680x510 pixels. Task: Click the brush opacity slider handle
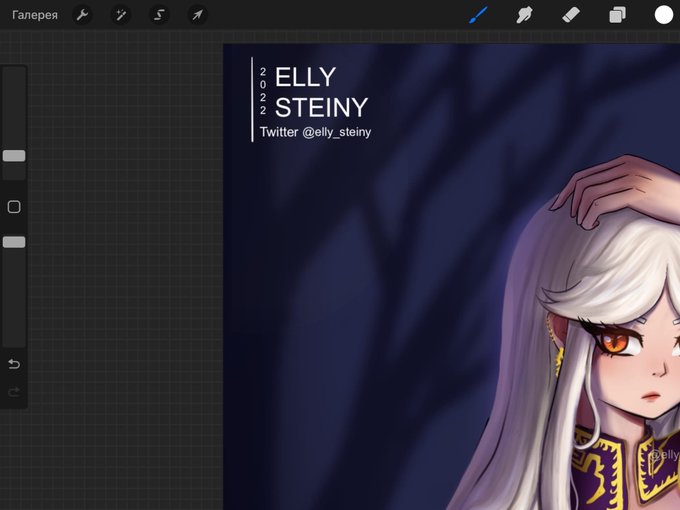[x=14, y=242]
